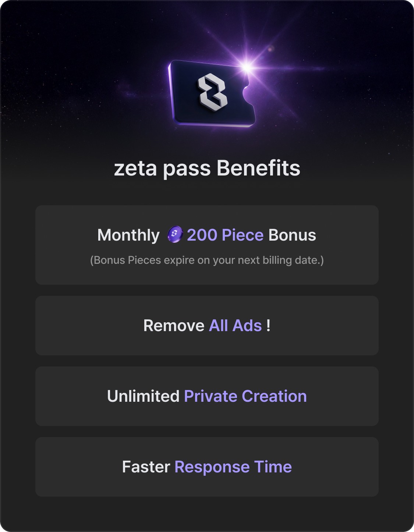This screenshot has height=532, width=414.
Task: Click the purple "Response Time" text
Action: 233,467
